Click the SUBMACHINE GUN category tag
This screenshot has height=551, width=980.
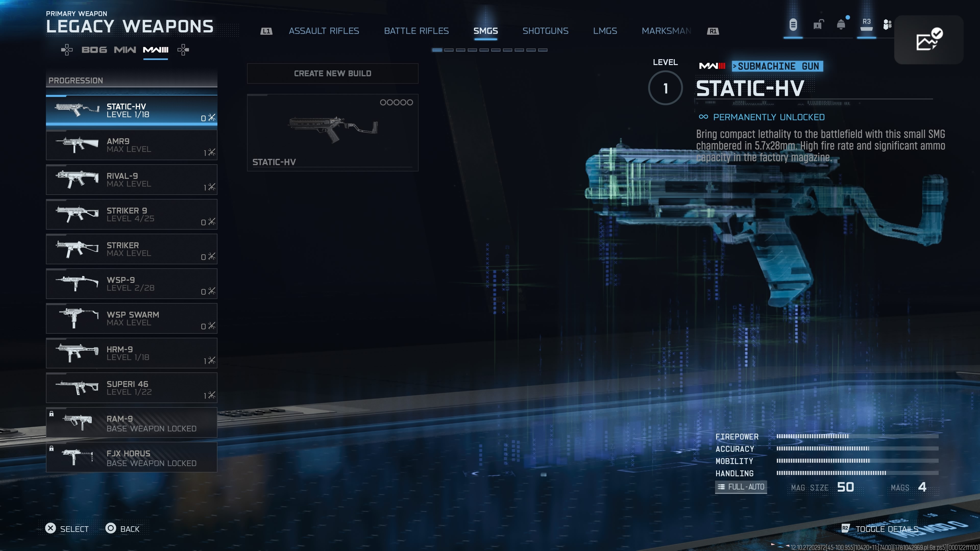(x=777, y=66)
